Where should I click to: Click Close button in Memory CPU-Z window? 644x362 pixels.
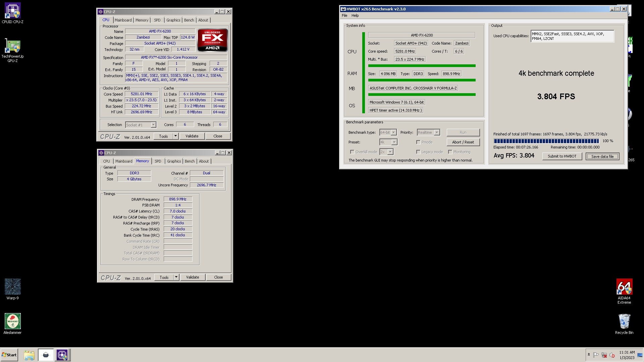(218, 277)
